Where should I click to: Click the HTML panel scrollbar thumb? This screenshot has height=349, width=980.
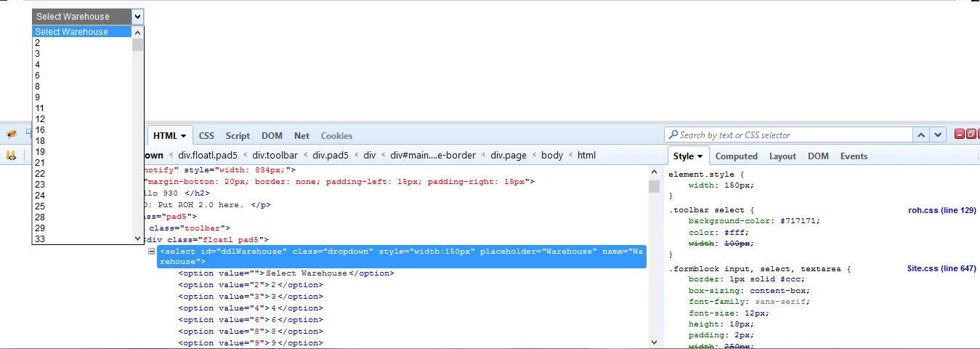tap(654, 186)
